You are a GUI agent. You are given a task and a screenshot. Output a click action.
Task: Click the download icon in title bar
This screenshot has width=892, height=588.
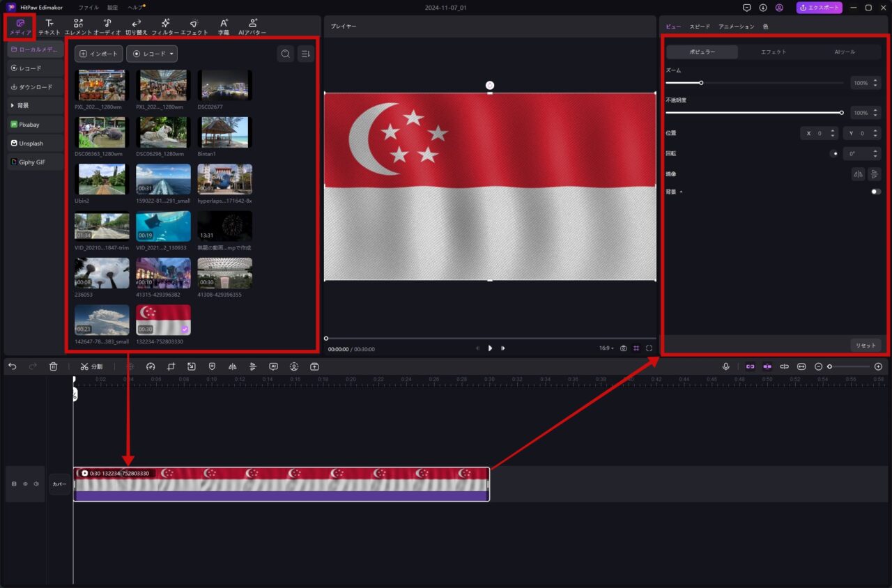763,8
